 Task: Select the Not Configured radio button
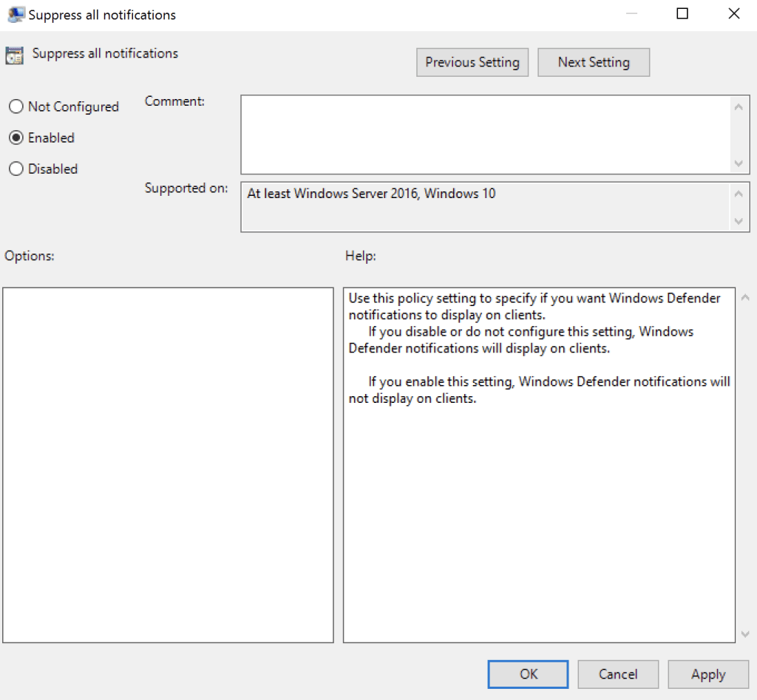coord(16,106)
